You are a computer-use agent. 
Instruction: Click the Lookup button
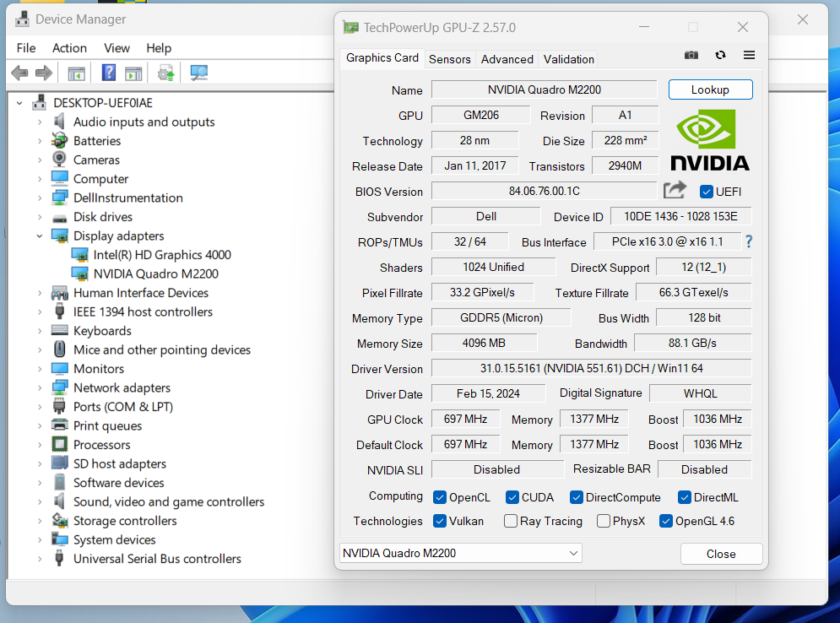[x=710, y=89]
